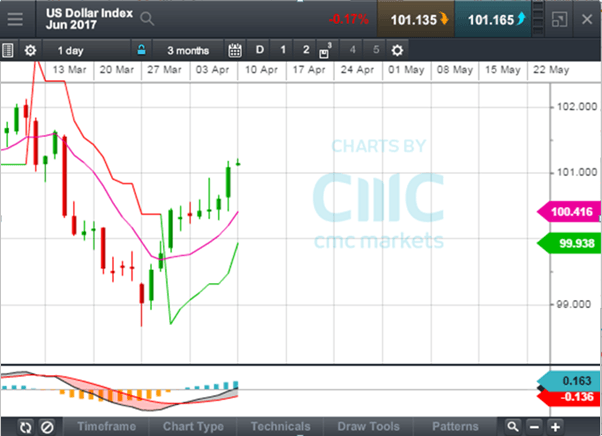Click the buy price 101.165
Image resolution: width=602 pixels, height=436 pixels.
pos(493,19)
